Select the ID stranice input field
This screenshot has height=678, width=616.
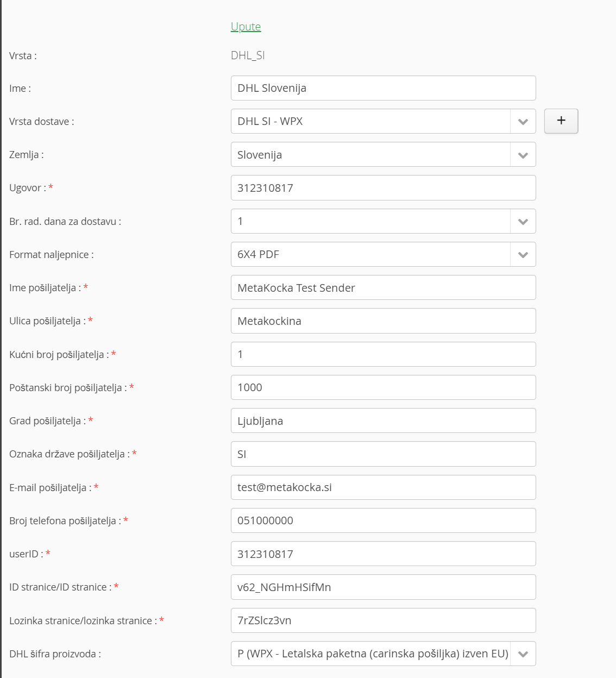pyautogui.click(x=383, y=587)
